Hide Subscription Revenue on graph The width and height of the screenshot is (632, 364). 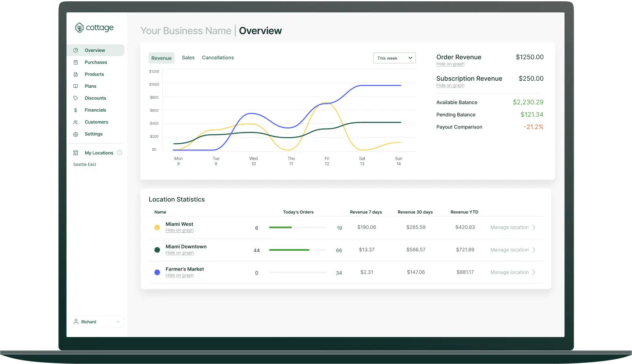pos(450,86)
